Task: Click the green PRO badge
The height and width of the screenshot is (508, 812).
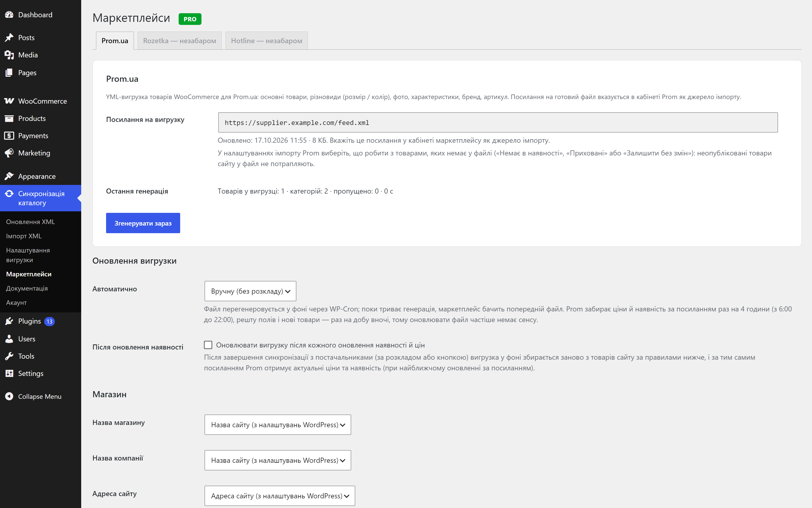Action: click(x=190, y=19)
